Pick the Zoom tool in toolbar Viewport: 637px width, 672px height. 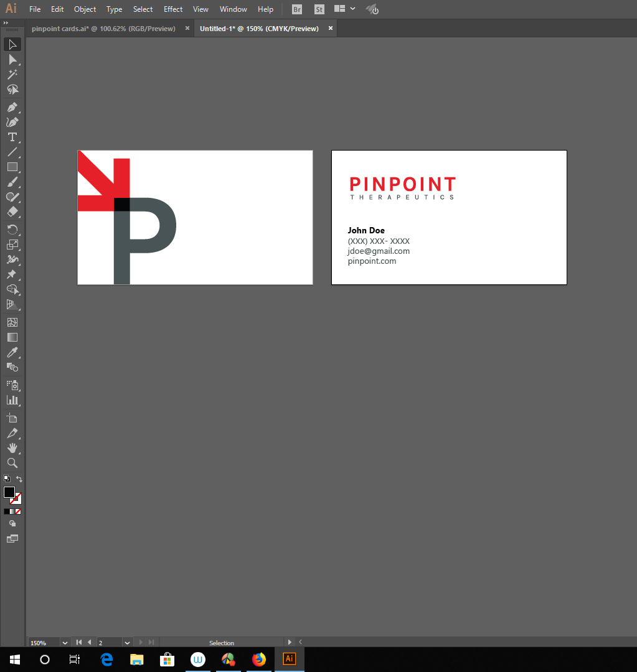pos(12,463)
